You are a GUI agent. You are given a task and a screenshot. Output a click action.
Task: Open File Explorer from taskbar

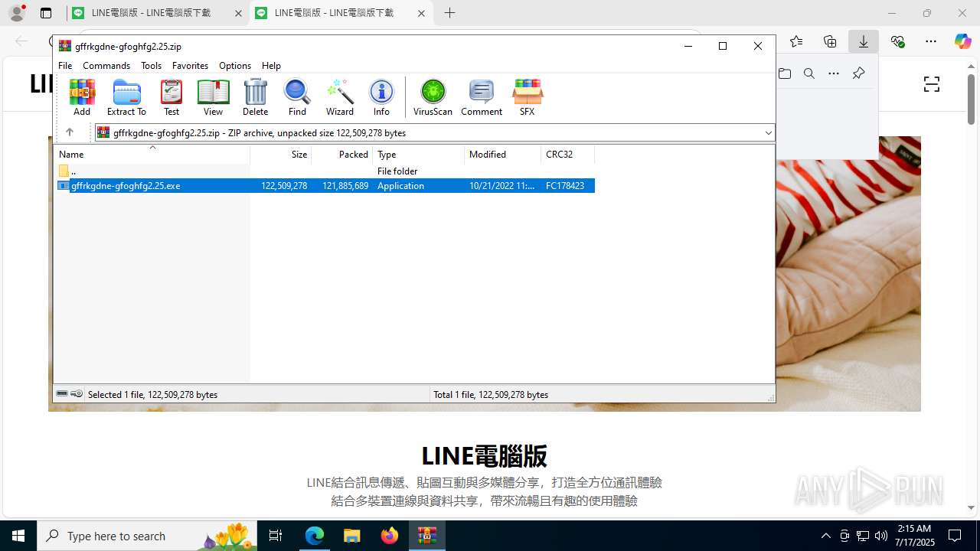(x=352, y=536)
